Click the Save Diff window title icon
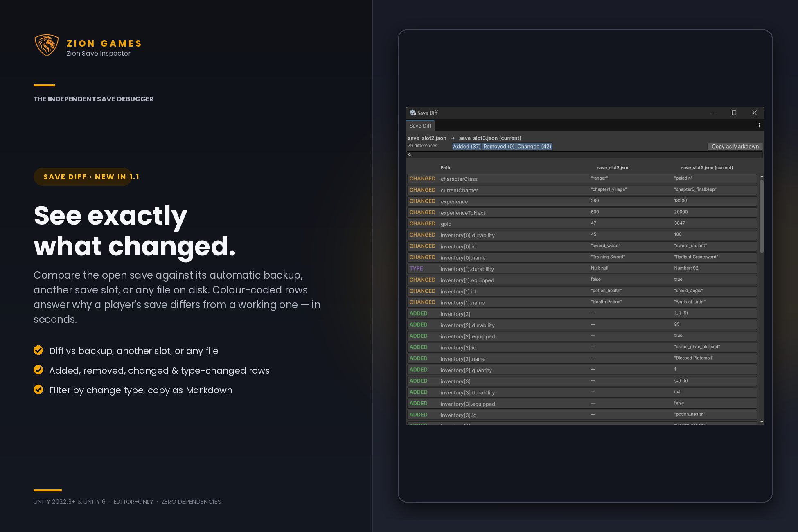798x532 pixels. pyautogui.click(x=413, y=113)
